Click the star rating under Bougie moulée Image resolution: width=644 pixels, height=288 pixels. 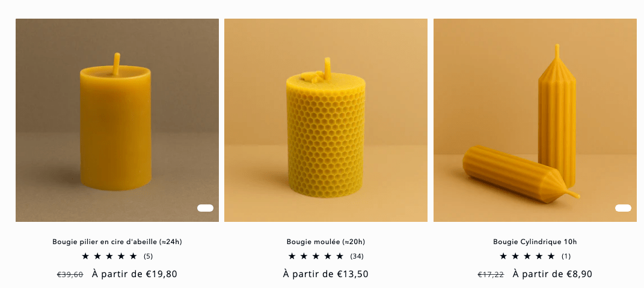point(316,256)
